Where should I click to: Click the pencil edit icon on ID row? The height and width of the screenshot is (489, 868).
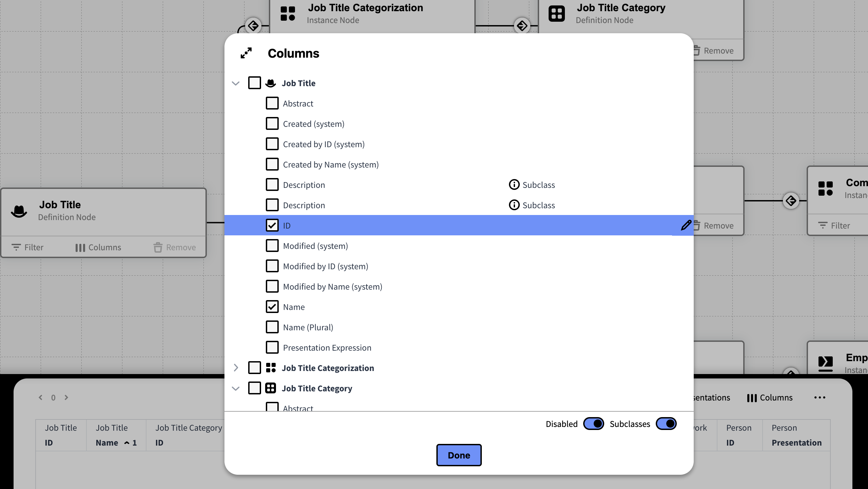click(686, 225)
